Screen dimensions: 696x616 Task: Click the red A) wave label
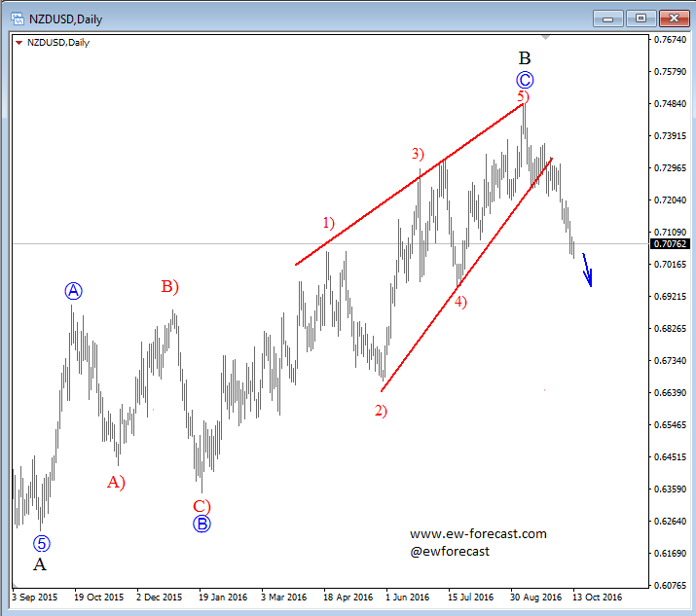tap(116, 482)
